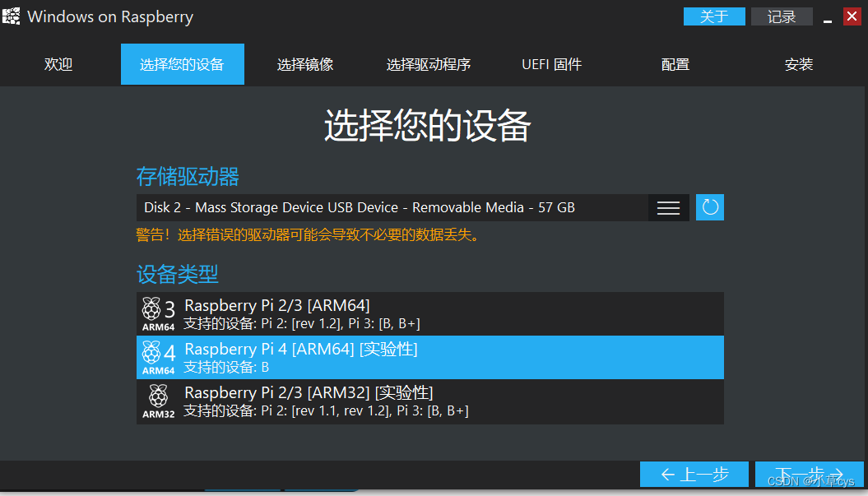The width and height of the screenshot is (868, 496).
Task: Click the Windows on Raspberry app logo
Action: tap(11, 16)
